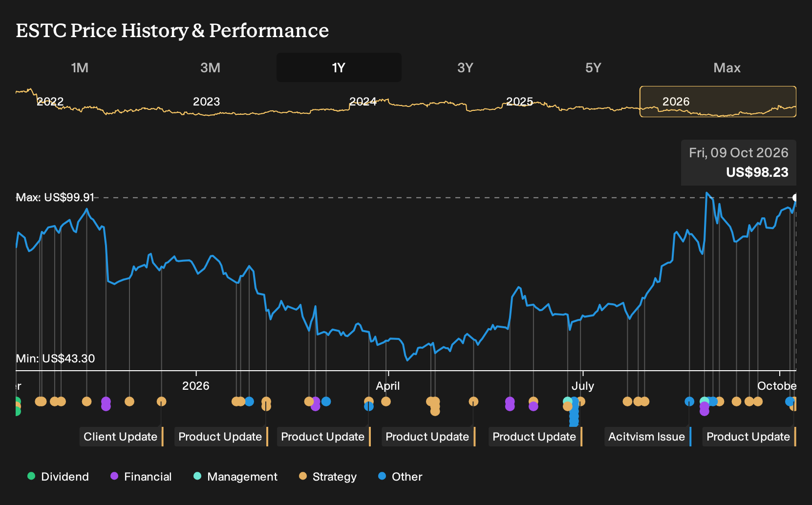This screenshot has height=505, width=812.
Task: Click the orange Strategy legend dot
Action: (x=303, y=476)
